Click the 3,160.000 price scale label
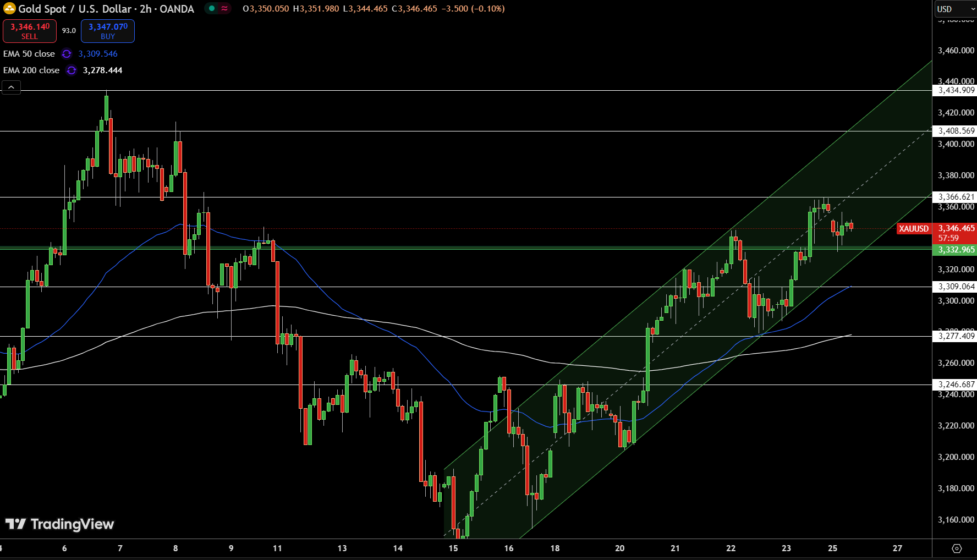 tap(956, 520)
